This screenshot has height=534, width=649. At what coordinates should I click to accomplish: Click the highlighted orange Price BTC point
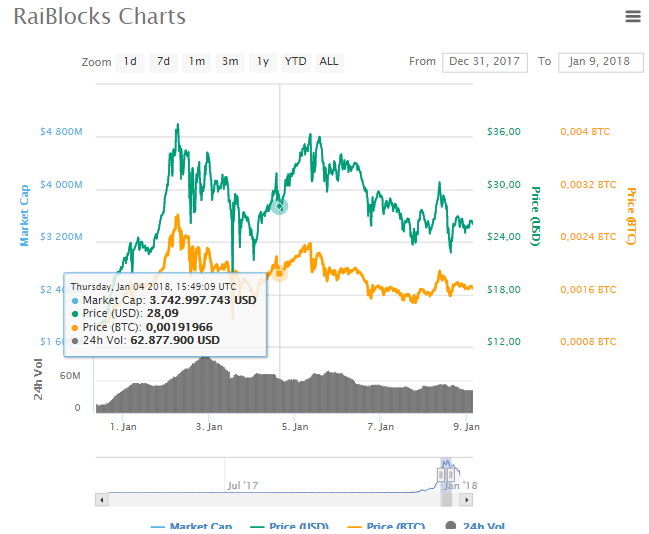[x=280, y=274]
